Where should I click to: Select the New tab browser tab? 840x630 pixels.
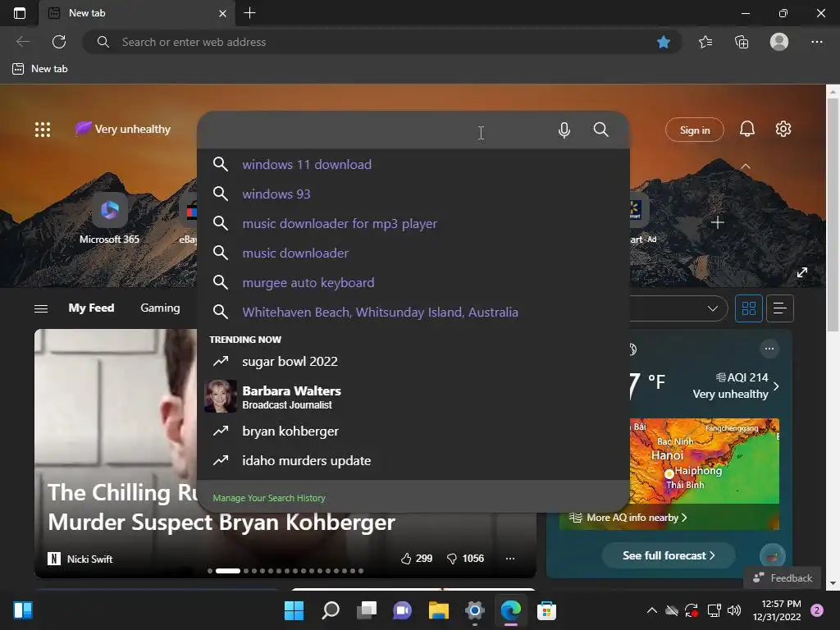pos(137,13)
